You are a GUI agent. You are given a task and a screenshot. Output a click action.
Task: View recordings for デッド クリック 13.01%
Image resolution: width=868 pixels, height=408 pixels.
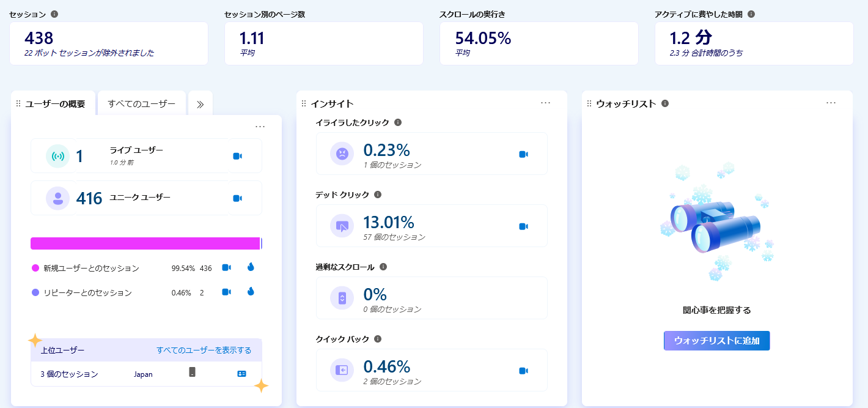pyautogui.click(x=523, y=226)
